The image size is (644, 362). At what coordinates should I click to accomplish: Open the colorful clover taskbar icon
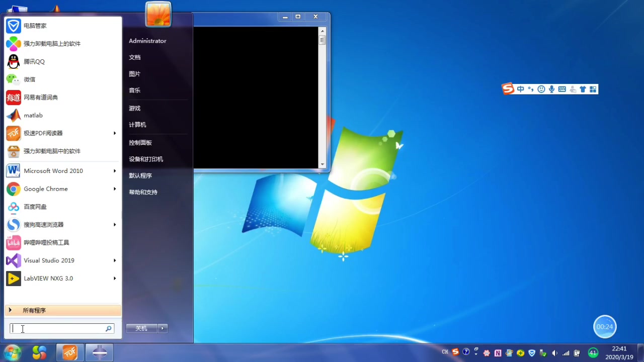(x=39, y=353)
